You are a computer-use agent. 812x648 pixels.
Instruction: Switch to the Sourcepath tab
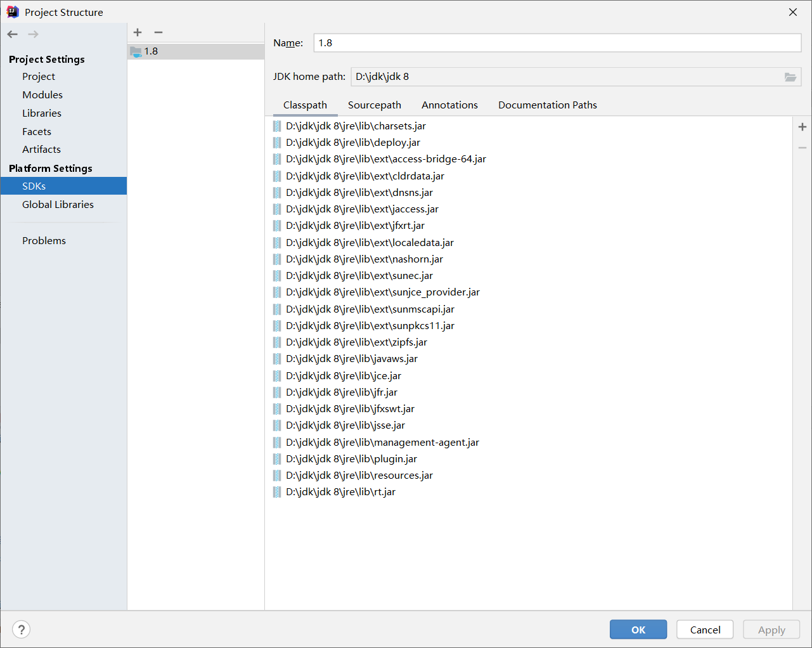tap(374, 105)
